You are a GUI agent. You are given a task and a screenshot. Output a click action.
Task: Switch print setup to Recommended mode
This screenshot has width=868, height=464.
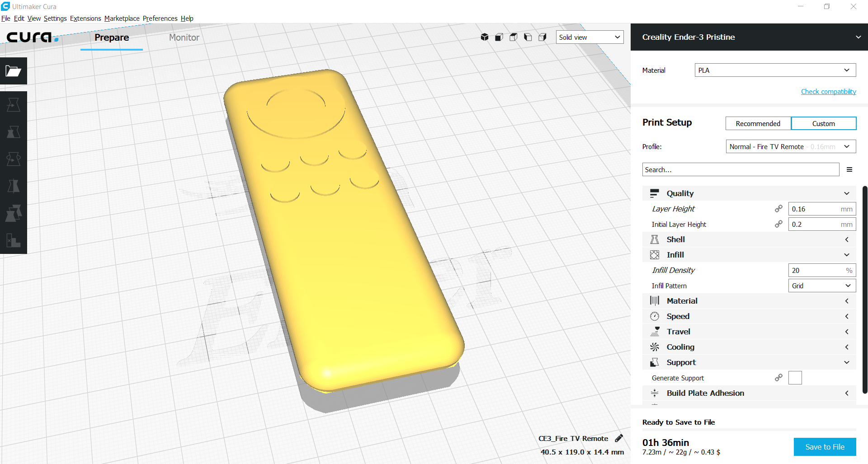[758, 123]
